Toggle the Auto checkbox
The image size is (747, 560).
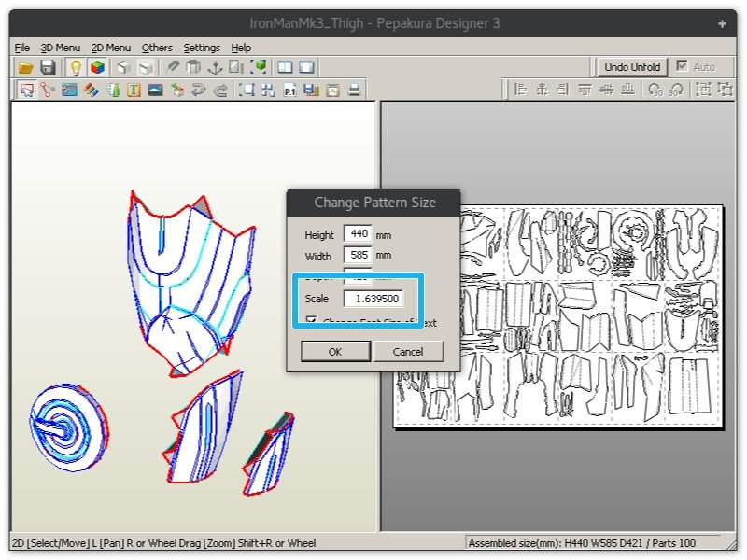[x=683, y=66]
